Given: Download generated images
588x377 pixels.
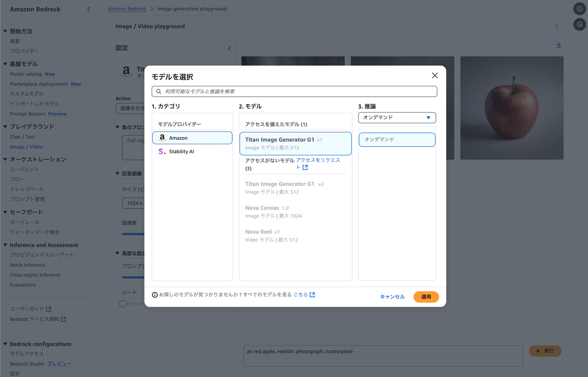Looking at the screenshot, I should pos(559,45).
